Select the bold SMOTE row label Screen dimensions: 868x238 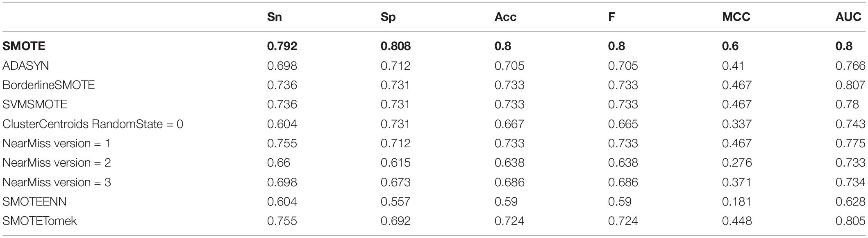pyautogui.click(x=24, y=46)
